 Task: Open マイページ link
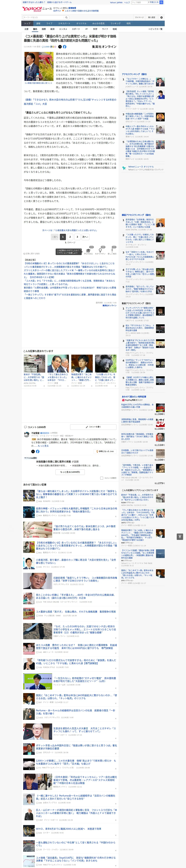[139, 17]
